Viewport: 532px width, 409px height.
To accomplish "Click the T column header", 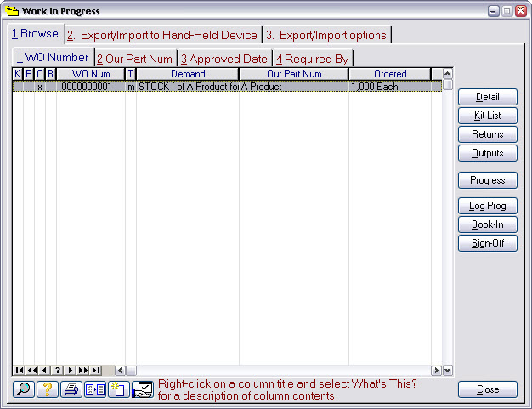I will point(130,74).
